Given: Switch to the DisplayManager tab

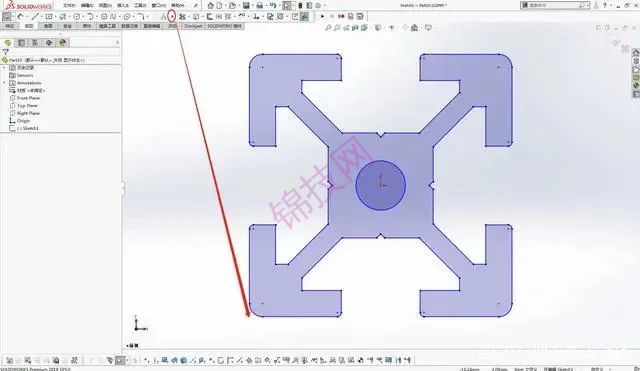Looking at the screenshot, I should point(62,42).
